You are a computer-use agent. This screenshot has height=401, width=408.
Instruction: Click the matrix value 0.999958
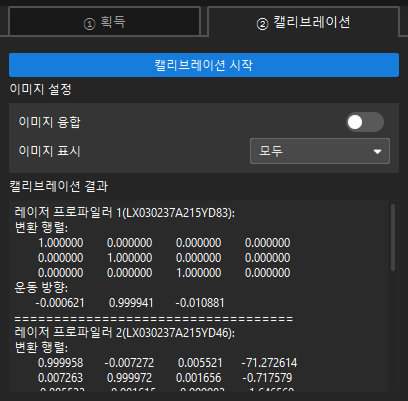click(x=61, y=363)
